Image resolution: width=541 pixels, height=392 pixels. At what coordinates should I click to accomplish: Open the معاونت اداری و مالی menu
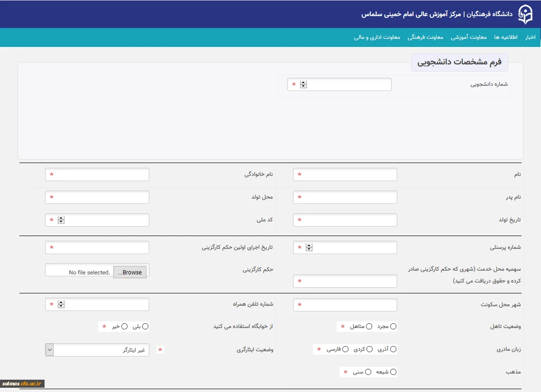[x=377, y=37]
